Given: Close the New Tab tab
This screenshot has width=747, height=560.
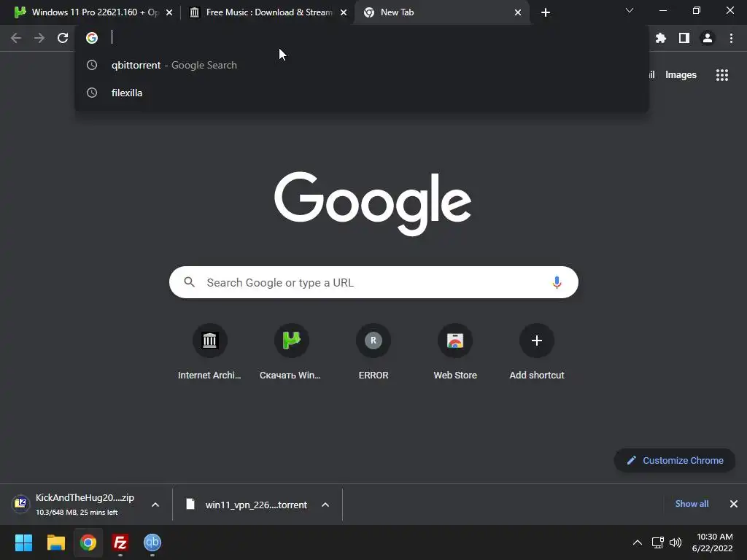Looking at the screenshot, I should coord(518,12).
